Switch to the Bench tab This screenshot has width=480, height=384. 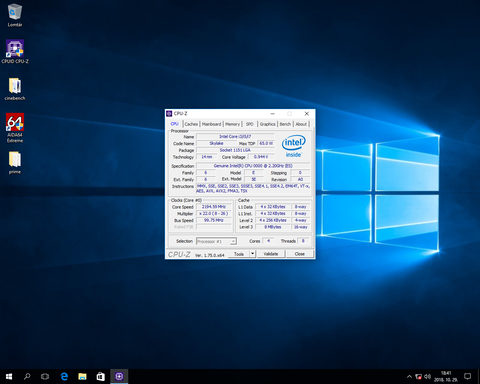[285, 124]
